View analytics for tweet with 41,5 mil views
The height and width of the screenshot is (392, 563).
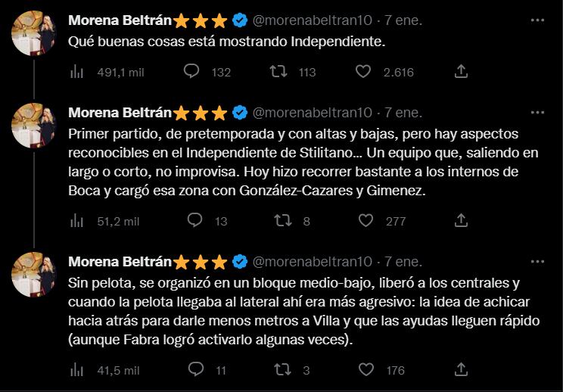coord(76,370)
